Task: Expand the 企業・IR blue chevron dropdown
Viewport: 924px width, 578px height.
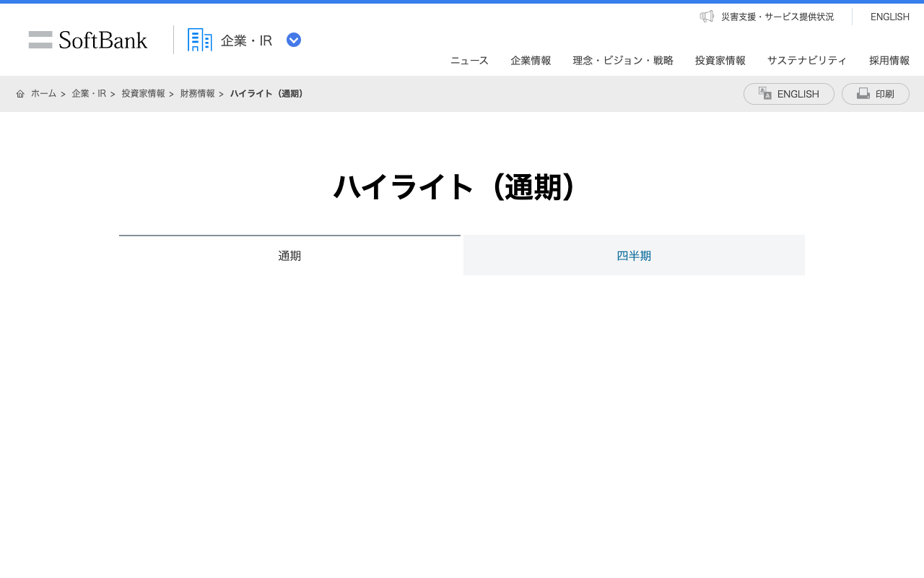Action: (x=294, y=40)
